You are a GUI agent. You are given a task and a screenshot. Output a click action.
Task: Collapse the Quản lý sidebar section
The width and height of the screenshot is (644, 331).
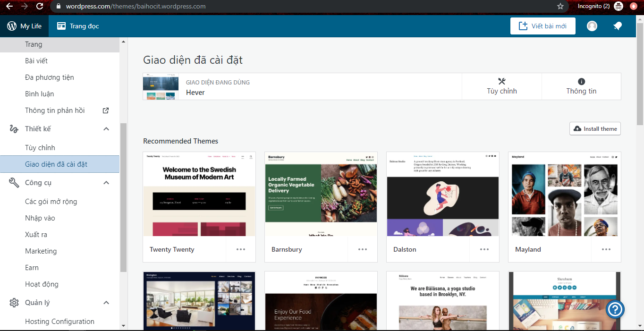106,303
